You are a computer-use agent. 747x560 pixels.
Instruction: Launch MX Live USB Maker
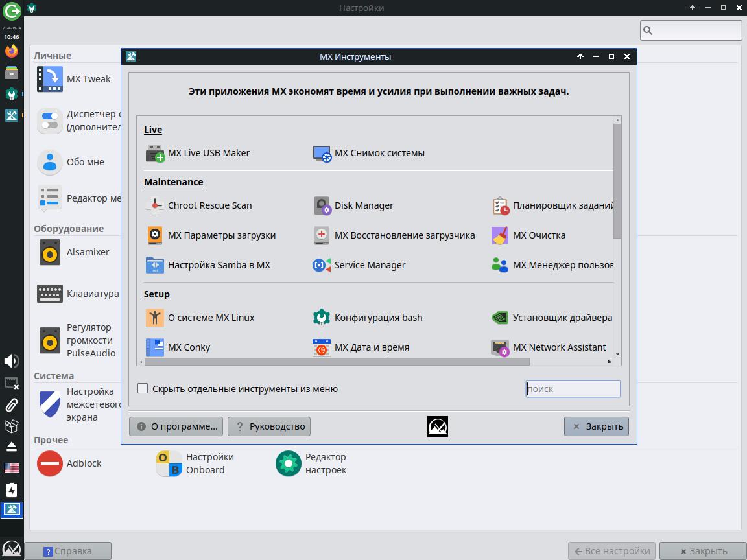click(198, 154)
